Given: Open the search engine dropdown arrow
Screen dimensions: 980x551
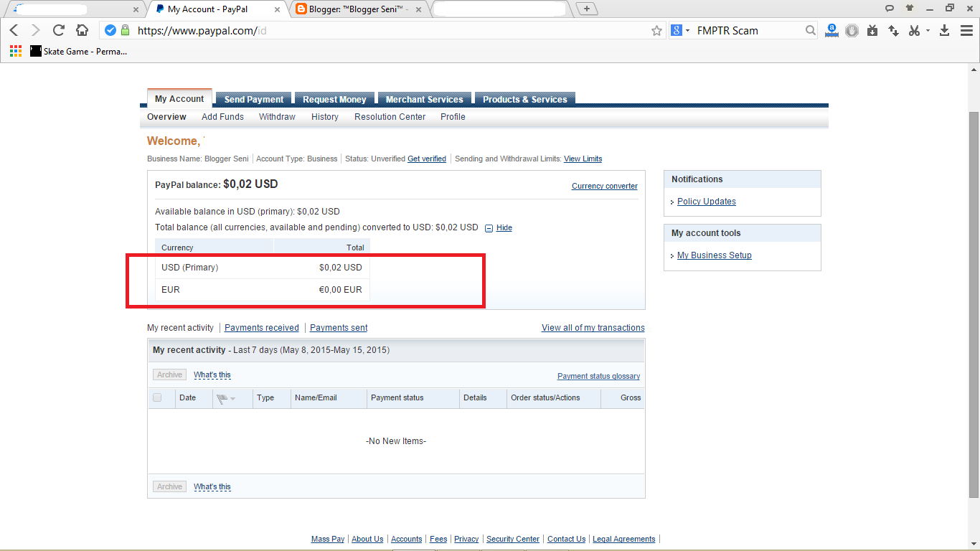Looking at the screenshot, I should click(x=687, y=31).
